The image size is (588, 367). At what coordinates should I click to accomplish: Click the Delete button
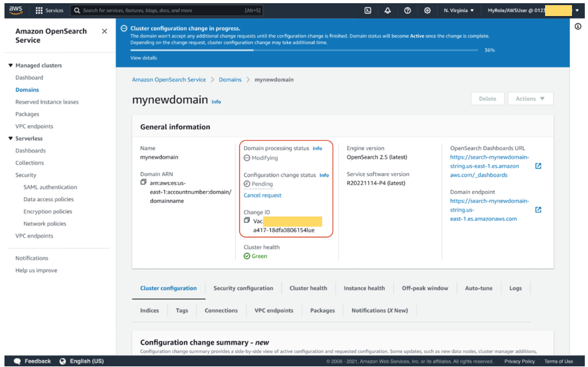click(487, 99)
